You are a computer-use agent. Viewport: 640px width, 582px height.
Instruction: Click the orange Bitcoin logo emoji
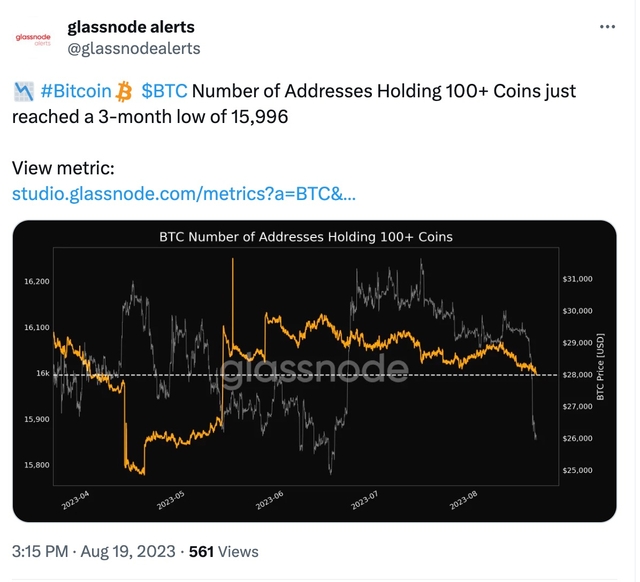(125, 92)
